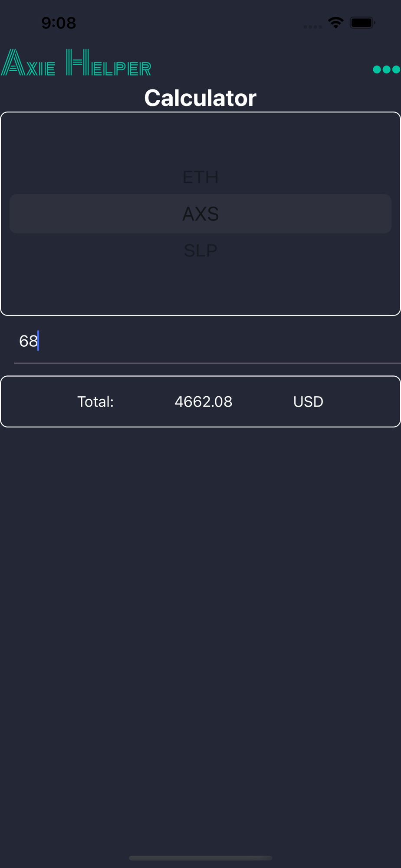Tap the 9:08 clock in status bar
This screenshot has height=868, width=401.
point(59,23)
